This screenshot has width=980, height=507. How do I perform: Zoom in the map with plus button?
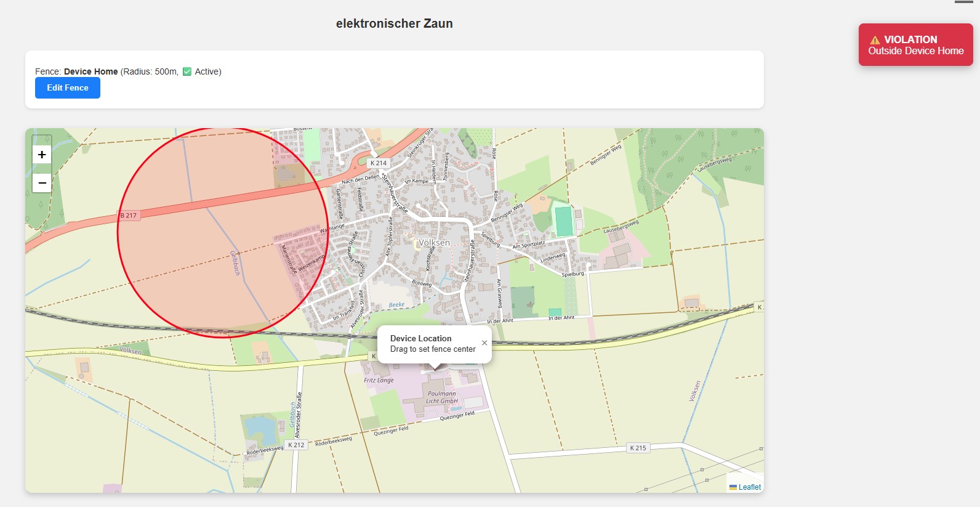tap(42, 155)
